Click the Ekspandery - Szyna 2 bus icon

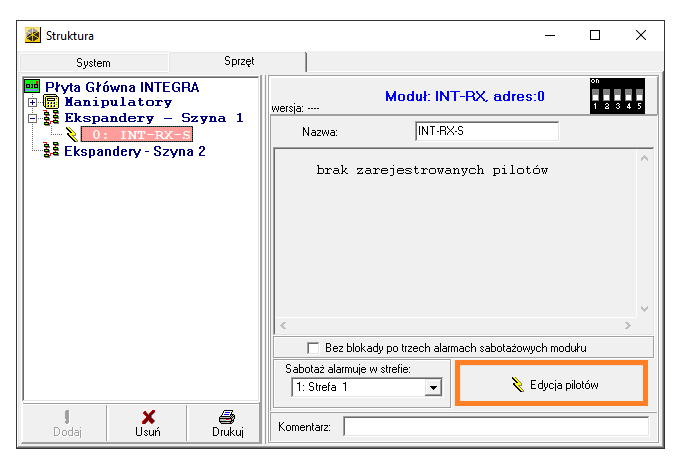pos(52,152)
